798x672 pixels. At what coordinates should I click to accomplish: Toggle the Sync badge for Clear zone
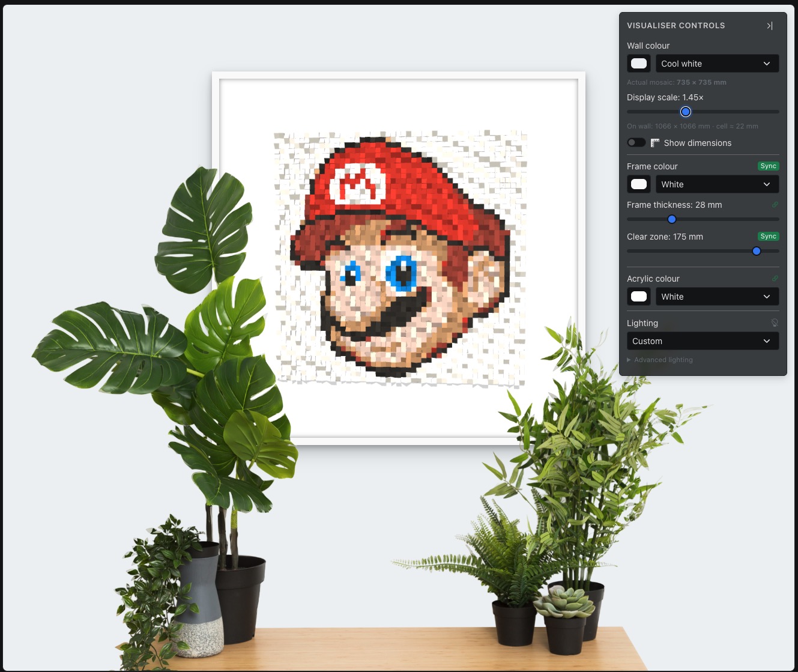(769, 237)
